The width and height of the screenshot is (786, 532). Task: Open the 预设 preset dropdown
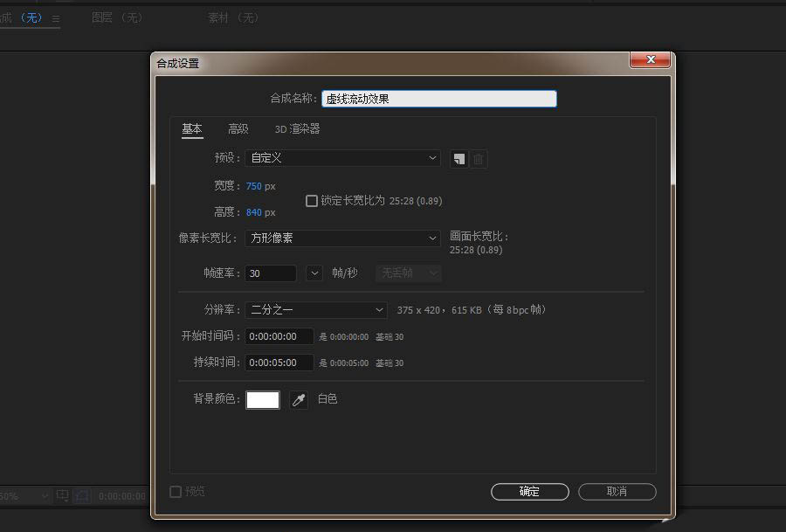[344, 159]
